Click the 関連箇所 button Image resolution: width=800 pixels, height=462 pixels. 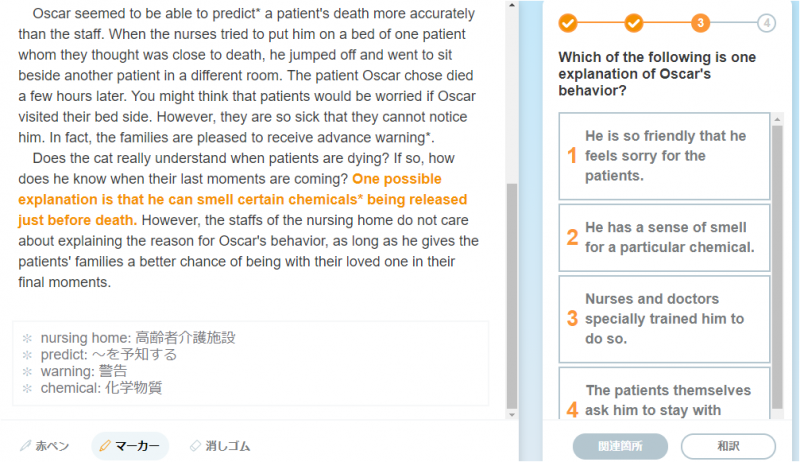[620, 446]
